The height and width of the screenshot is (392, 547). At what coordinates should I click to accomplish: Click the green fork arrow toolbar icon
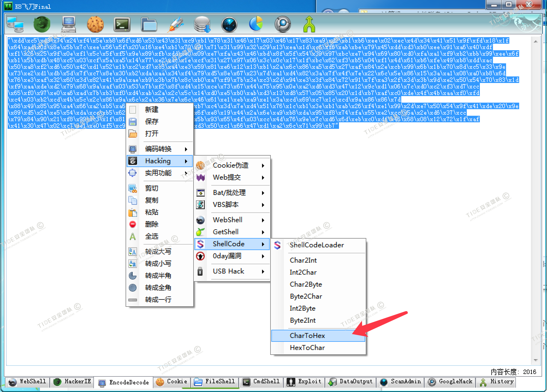309,24
